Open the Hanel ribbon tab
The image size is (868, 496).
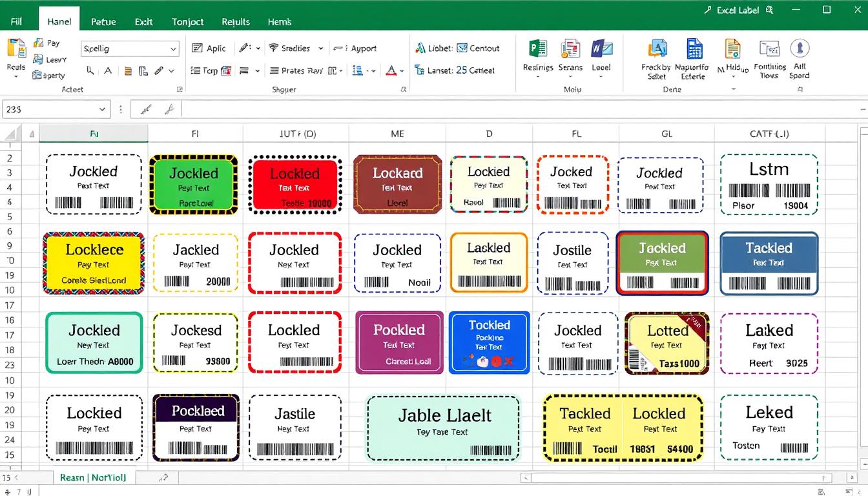59,21
